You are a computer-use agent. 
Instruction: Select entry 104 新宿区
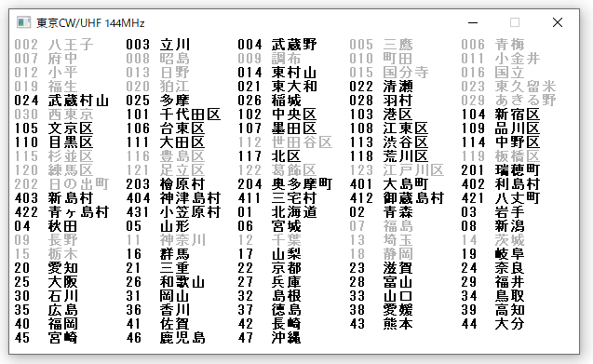[x=501, y=115]
